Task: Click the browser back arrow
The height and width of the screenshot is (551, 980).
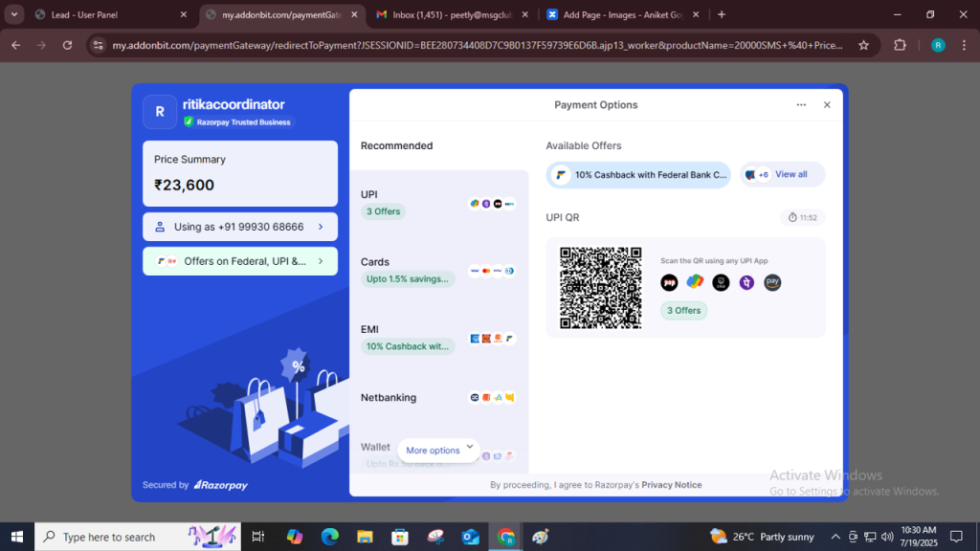Action: [15, 45]
